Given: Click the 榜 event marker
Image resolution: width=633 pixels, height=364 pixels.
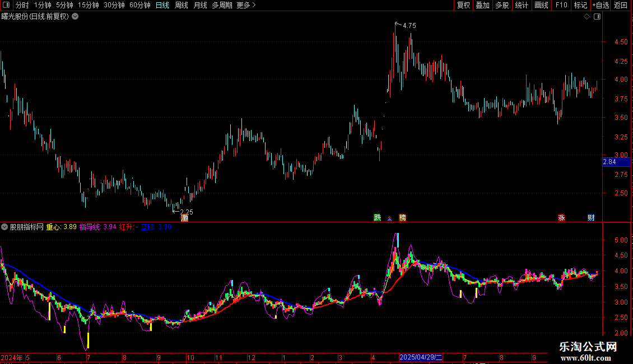Looking at the screenshot, I should [403, 217].
